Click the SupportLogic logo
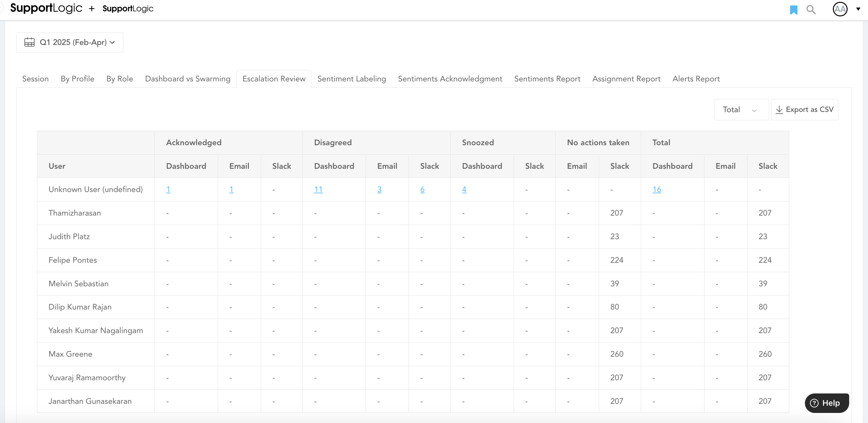The height and width of the screenshot is (423, 868). pos(46,8)
